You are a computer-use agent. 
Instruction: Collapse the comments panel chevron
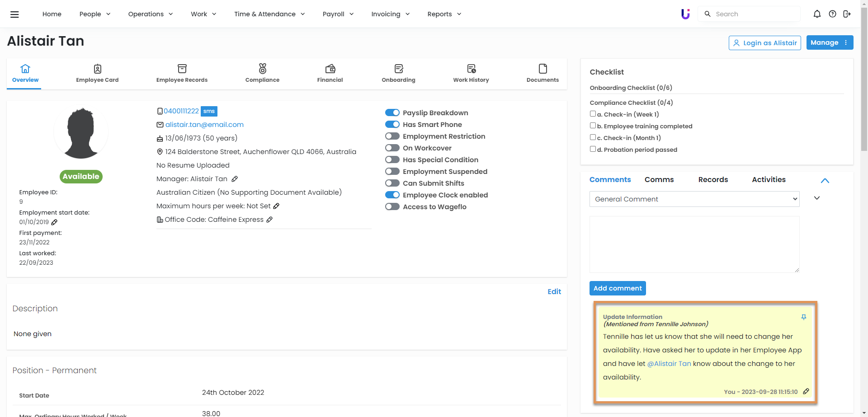pos(825,180)
